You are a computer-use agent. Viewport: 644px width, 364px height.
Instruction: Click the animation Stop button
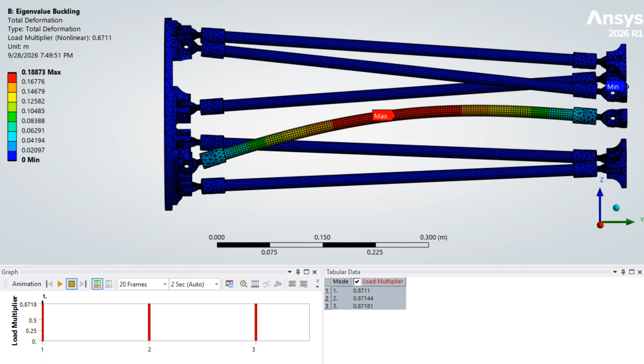coord(71,284)
